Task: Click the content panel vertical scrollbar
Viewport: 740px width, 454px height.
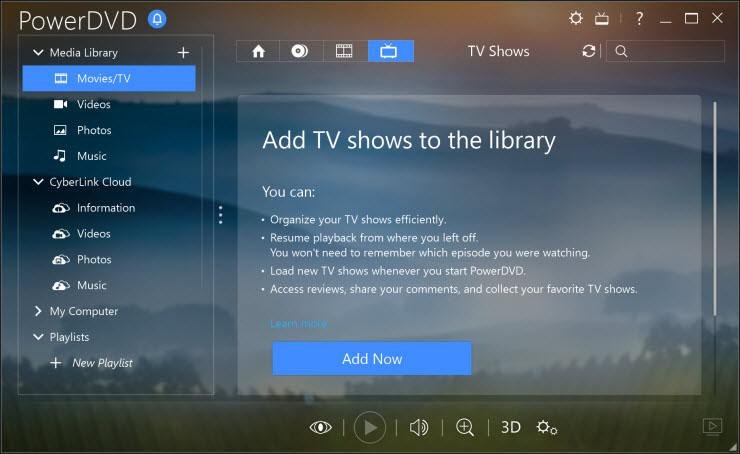Action: click(715, 209)
